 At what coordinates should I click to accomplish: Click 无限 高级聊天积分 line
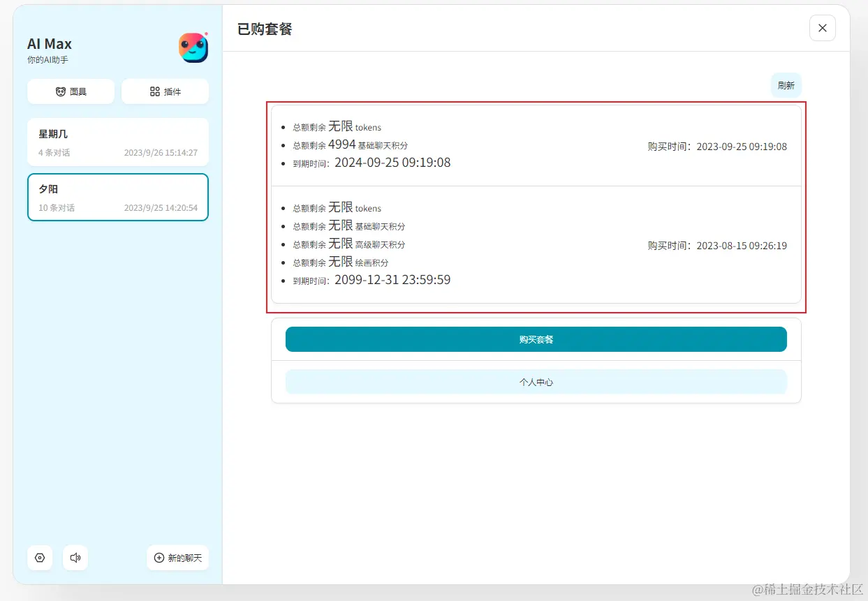[348, 244]
